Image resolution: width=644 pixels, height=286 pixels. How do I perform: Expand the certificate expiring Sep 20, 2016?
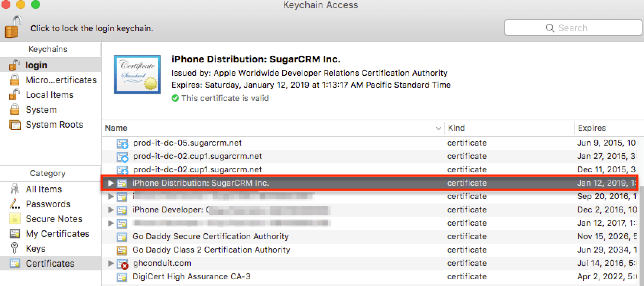pos(111,196)
